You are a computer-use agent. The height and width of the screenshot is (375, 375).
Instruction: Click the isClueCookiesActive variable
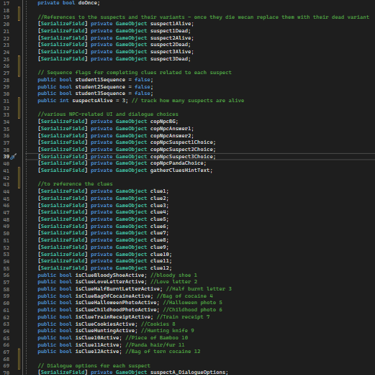click(105, 324)
